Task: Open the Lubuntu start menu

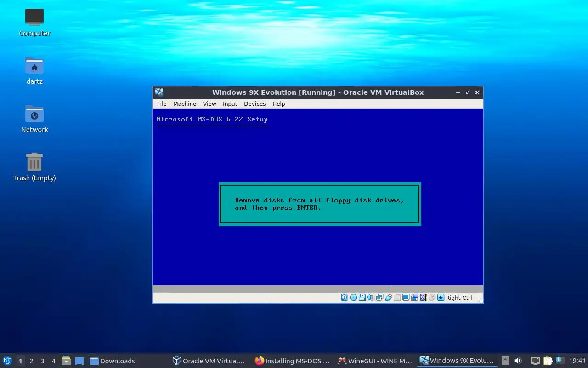Action: [7, 361]
